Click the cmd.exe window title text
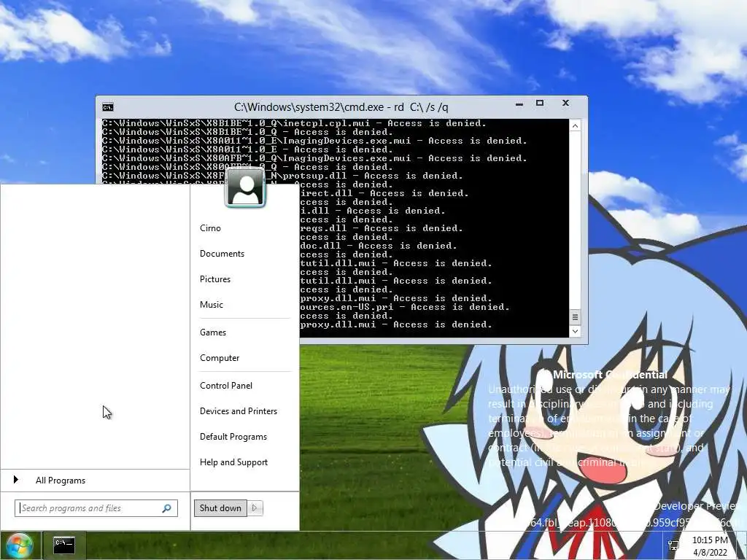 [341, 107]
